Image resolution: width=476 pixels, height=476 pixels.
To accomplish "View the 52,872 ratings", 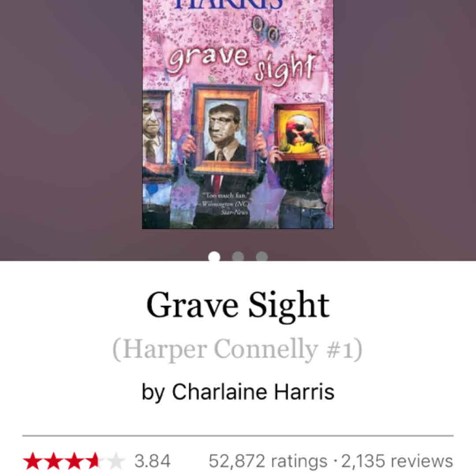I will (x=268, y=461).
